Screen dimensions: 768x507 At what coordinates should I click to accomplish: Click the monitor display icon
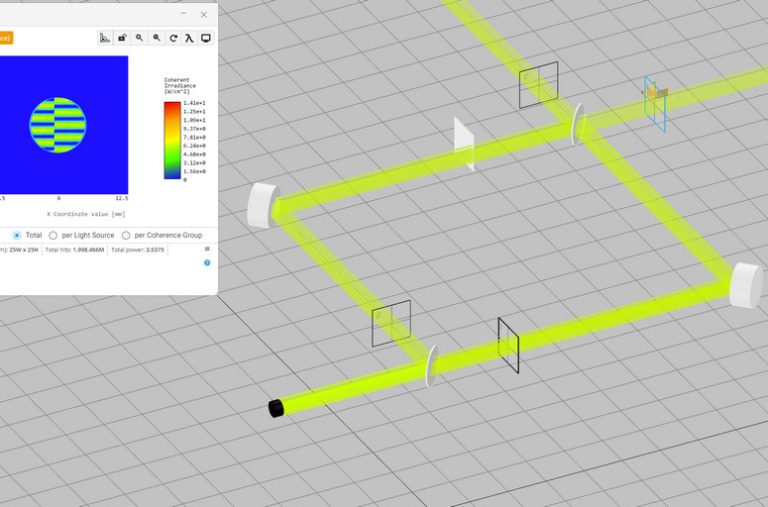point(206,38)
